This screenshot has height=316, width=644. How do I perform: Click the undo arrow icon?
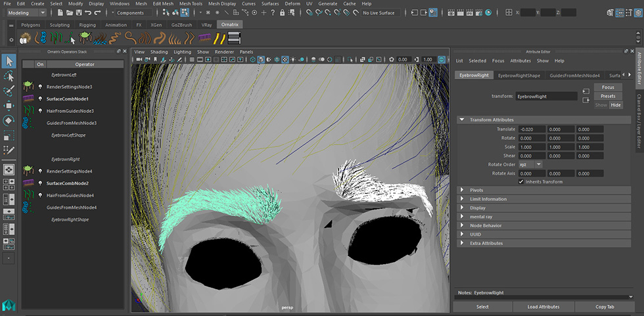click(x=88, y=12)
